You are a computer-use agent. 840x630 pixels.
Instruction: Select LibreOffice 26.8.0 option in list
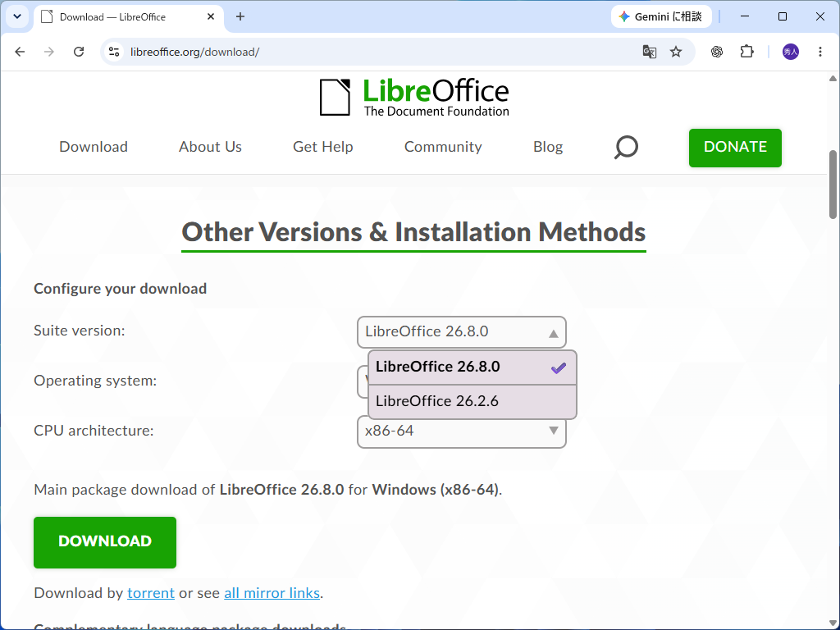(472, 367)
